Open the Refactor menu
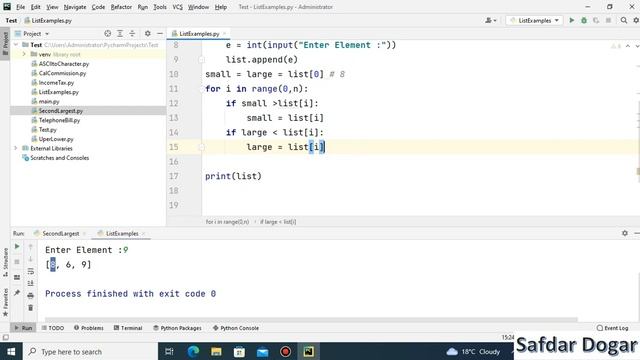 point(121,7)
